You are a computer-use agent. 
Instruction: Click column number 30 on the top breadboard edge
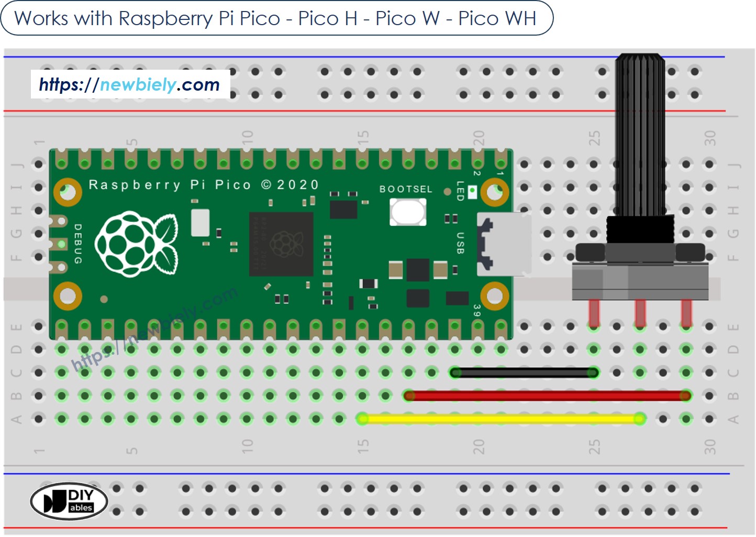[709, 138]
